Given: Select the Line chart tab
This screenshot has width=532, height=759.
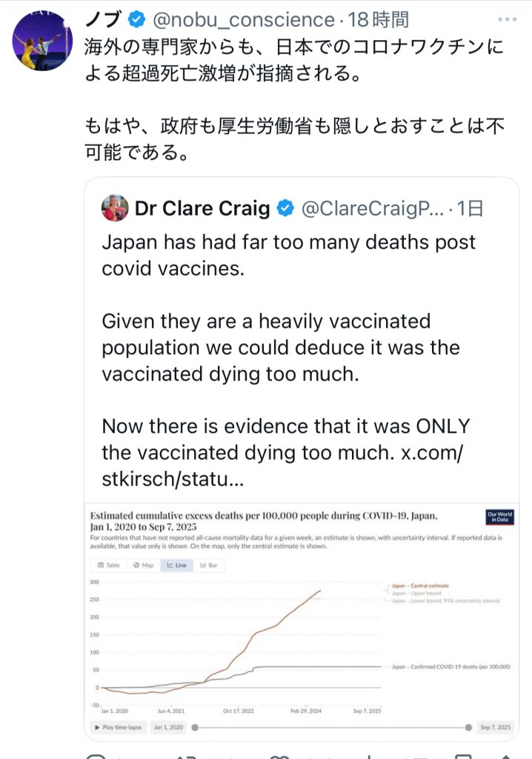Looking at the screenshot, I should click(x=177, y=565).
